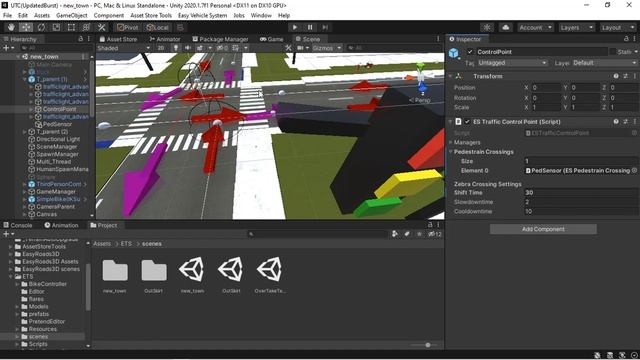Image resolution: width=640 pixels, height=360 pixels.
Task: Open the Shaded draw mode dropdown
Action: pyautogui.click(x=123, y=48)
